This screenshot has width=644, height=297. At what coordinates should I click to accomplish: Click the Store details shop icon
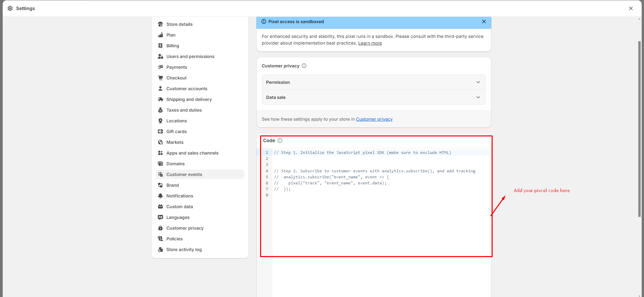[x=160, y=24]
